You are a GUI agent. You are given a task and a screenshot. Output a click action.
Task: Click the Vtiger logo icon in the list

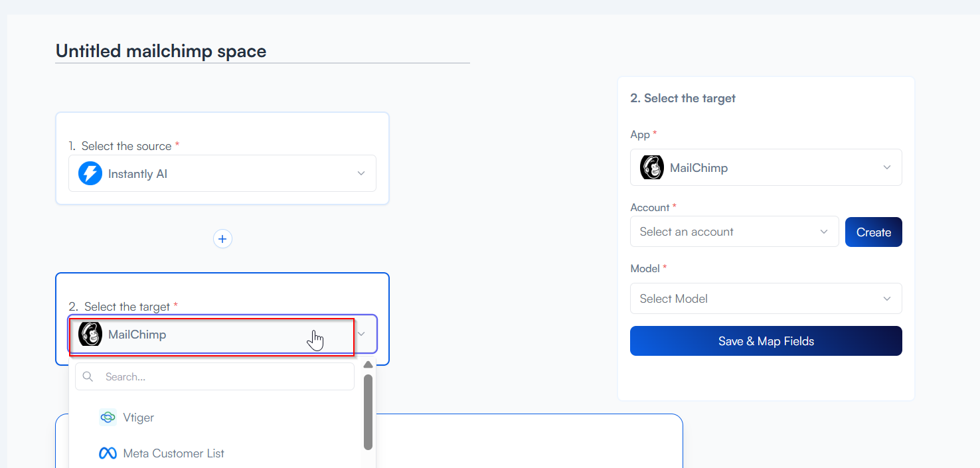(x=108, y=418)
